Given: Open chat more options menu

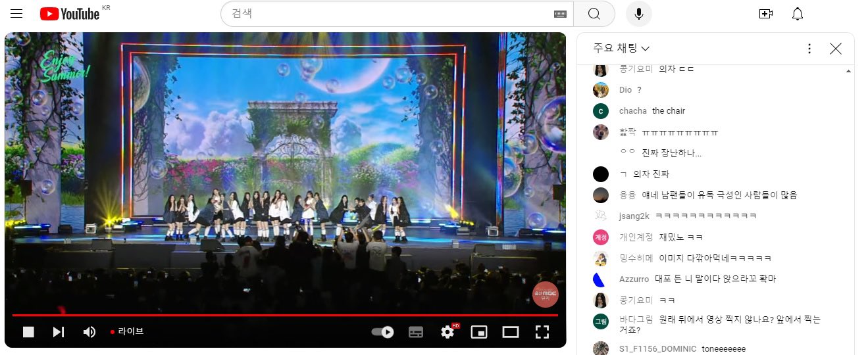Looking at the screenshot, I should point(809,48).
